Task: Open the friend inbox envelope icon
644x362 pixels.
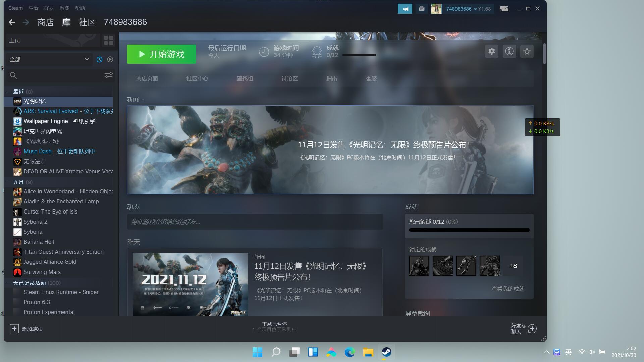Action: tap(422, 9)
